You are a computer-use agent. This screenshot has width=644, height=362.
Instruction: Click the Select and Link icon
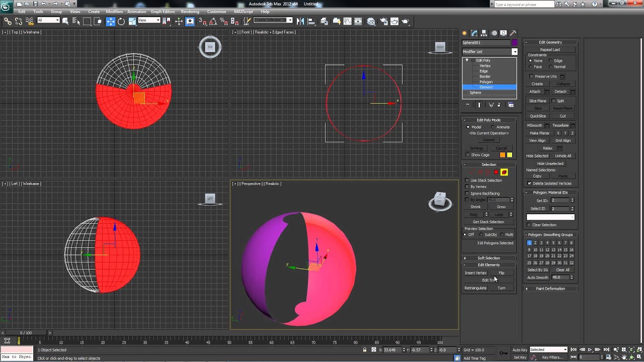click(8, 21)
